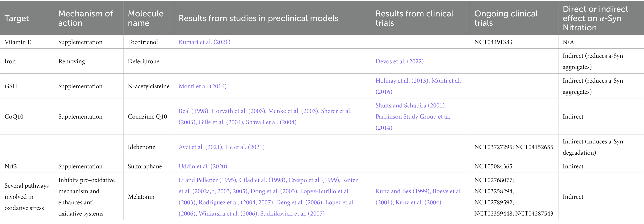Image resolution: width=644 pixels, height=224 pixels.
Task: Open Menke et al. (2003) citation
Action: click(x=293, y=111)
